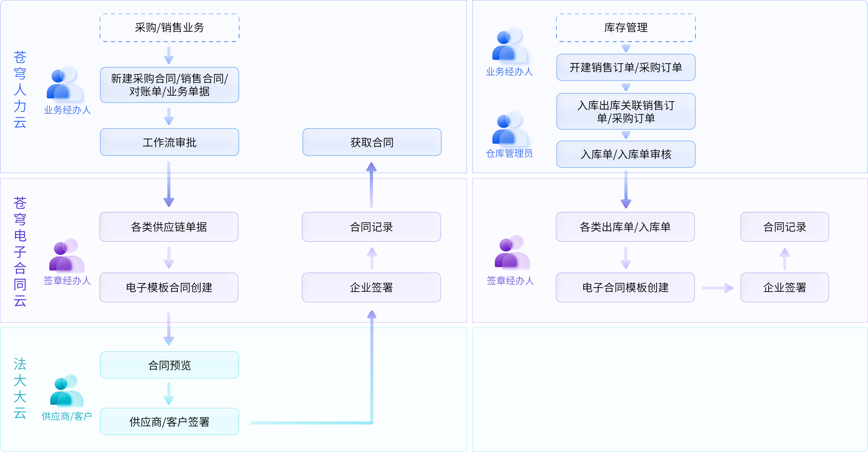Click the 企业签署 box in the left diagram
The width and height of the screenshot is (868, 452).
tap(371, 287)
